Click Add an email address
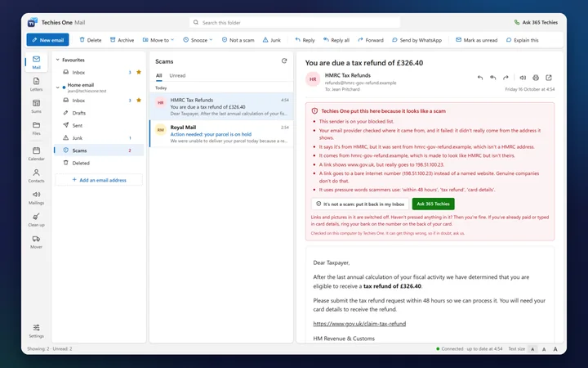This screenshot has width=588, height=368. (99, 180)
